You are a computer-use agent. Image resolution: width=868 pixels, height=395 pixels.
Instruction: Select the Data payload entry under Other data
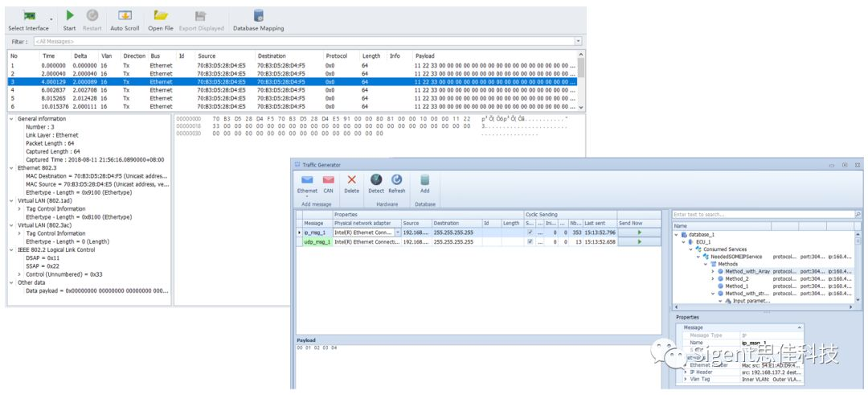tap(97, 291)
